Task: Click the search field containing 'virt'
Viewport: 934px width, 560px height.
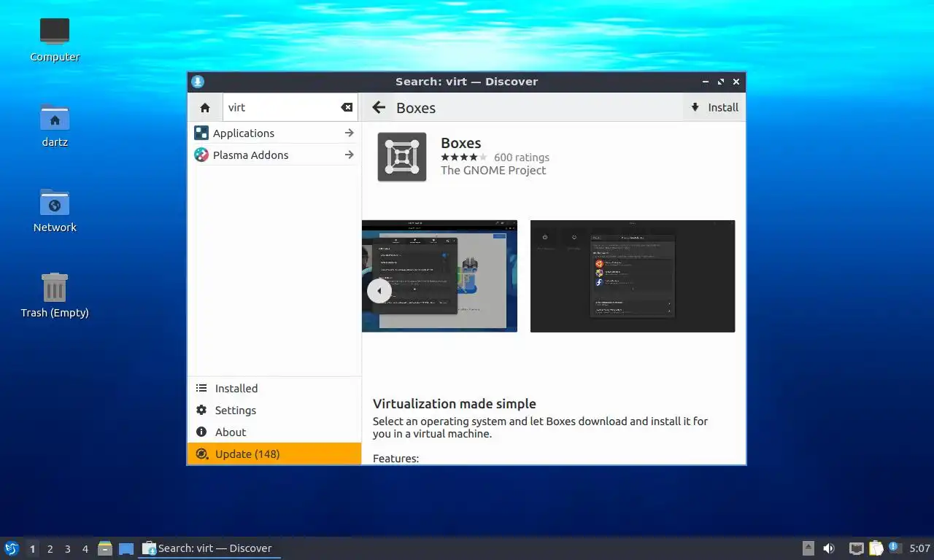Action: [290, 107]
